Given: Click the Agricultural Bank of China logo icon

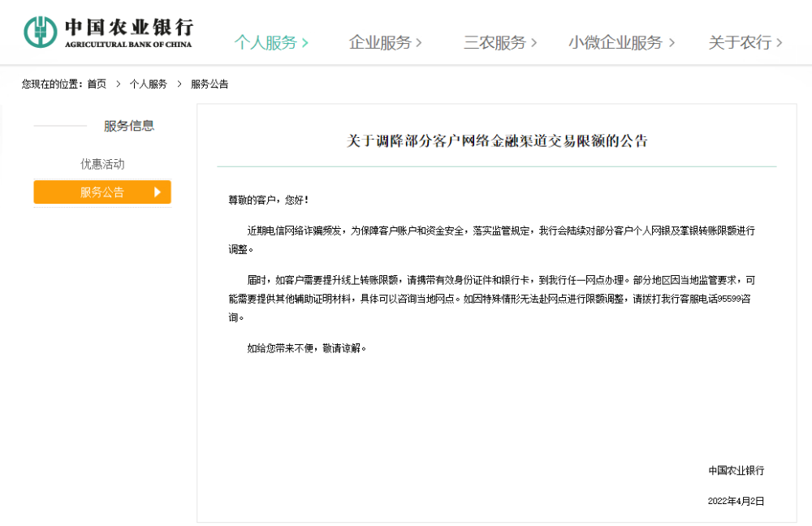Looking at the screenshot, I should [41, 32].
